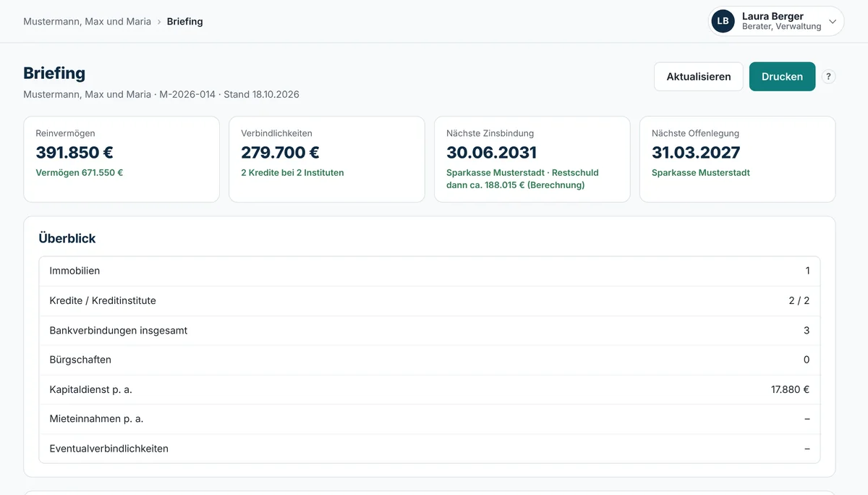Click the Bankverbindungen value 3
This screenshot has height=495, width=868.
click(807, 330)
